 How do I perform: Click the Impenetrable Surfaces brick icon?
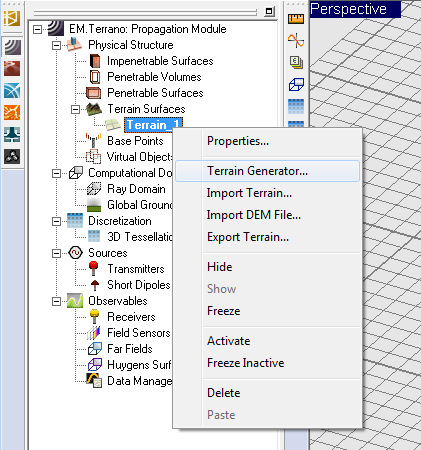(95, 61)
